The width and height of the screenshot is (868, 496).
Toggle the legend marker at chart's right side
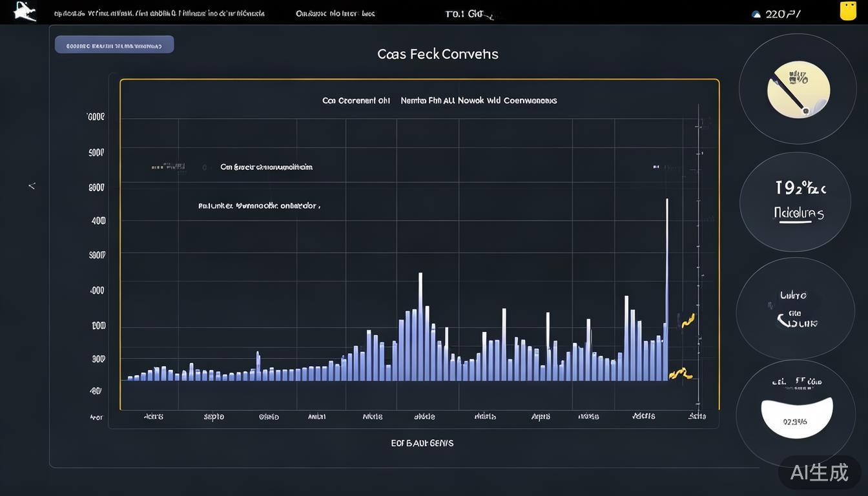click(656, 167)
